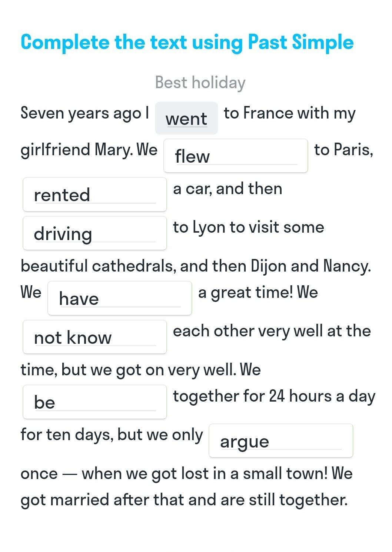Focus the input containing 'be'
The image size is (392, 552).
(95, 402)
